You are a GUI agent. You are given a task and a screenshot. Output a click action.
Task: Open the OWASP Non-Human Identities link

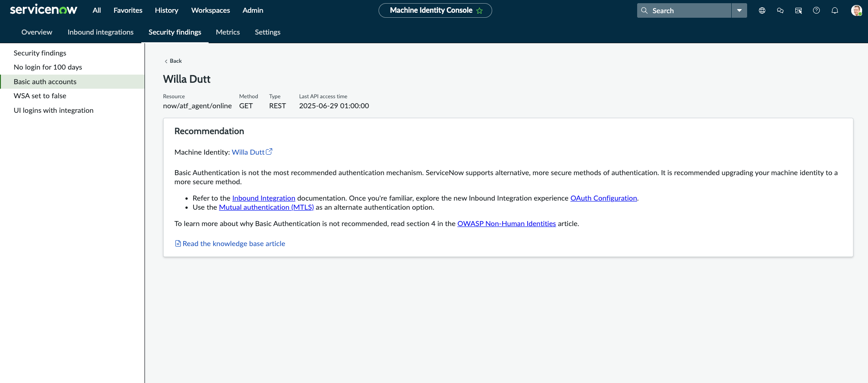pyautogui.click(x=506, y=224)
